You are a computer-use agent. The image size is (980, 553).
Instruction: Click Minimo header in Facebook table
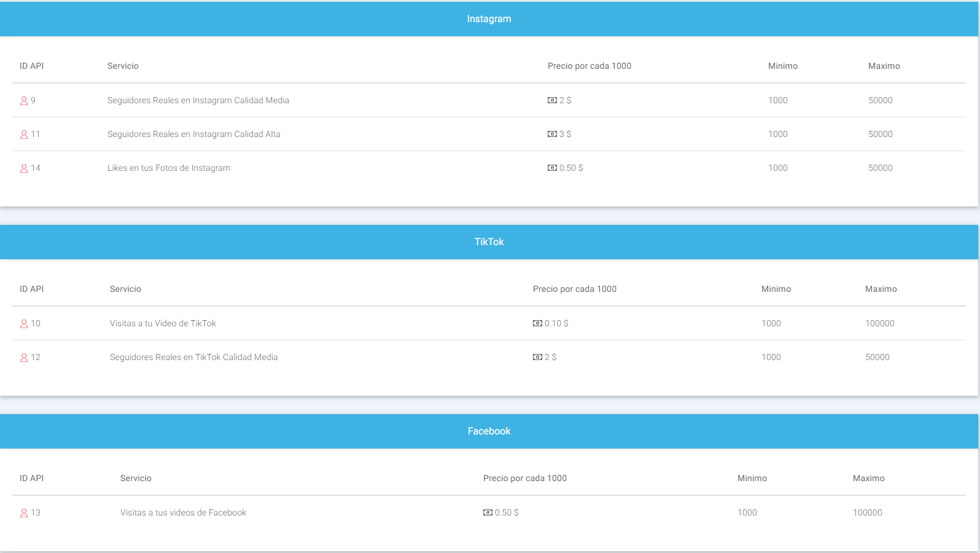click(x=752, y=478)
